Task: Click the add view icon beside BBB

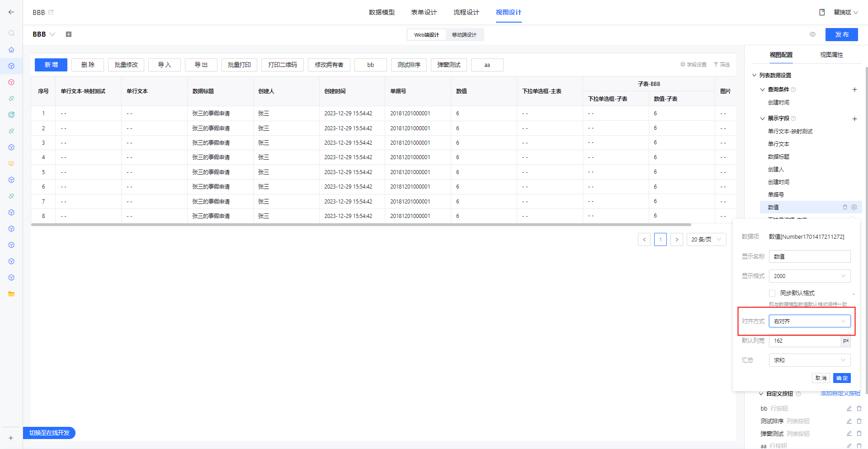Action: pos(69,34)
